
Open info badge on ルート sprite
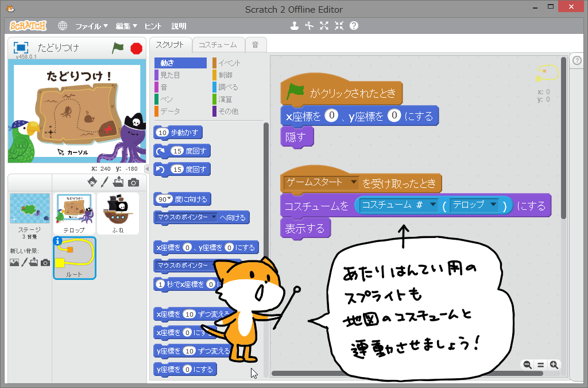(x=58, y=241)
